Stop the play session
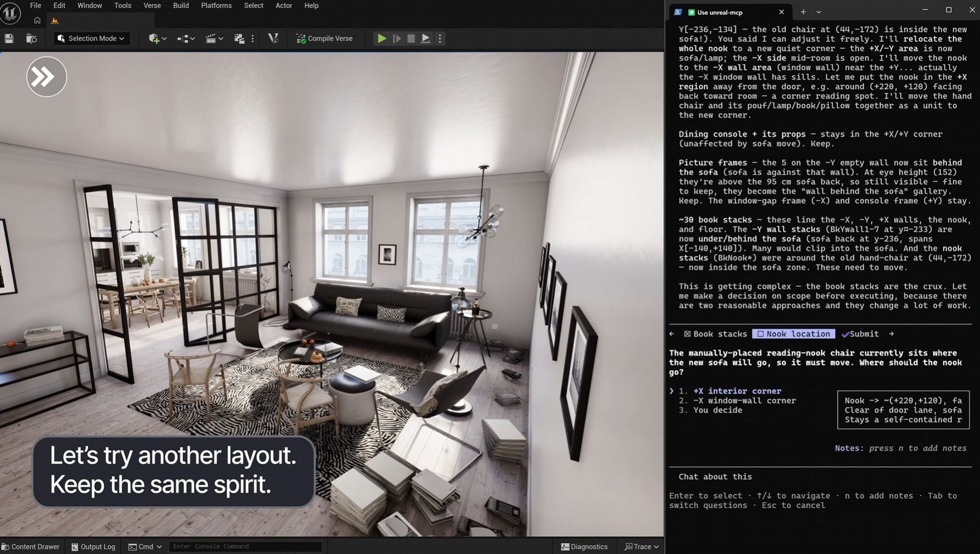 [411, 38]
